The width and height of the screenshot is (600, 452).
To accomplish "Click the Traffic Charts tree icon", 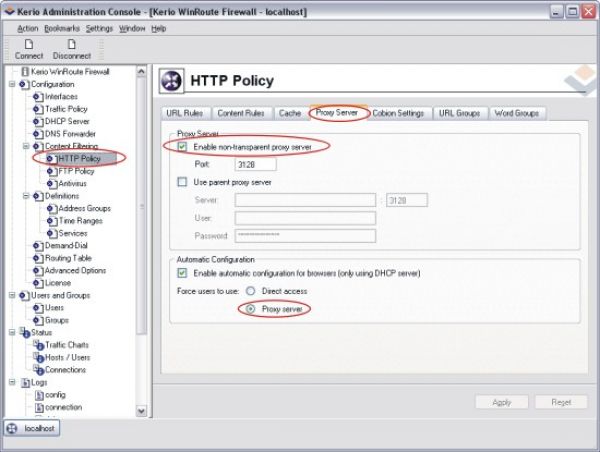I will pos(38,345).
